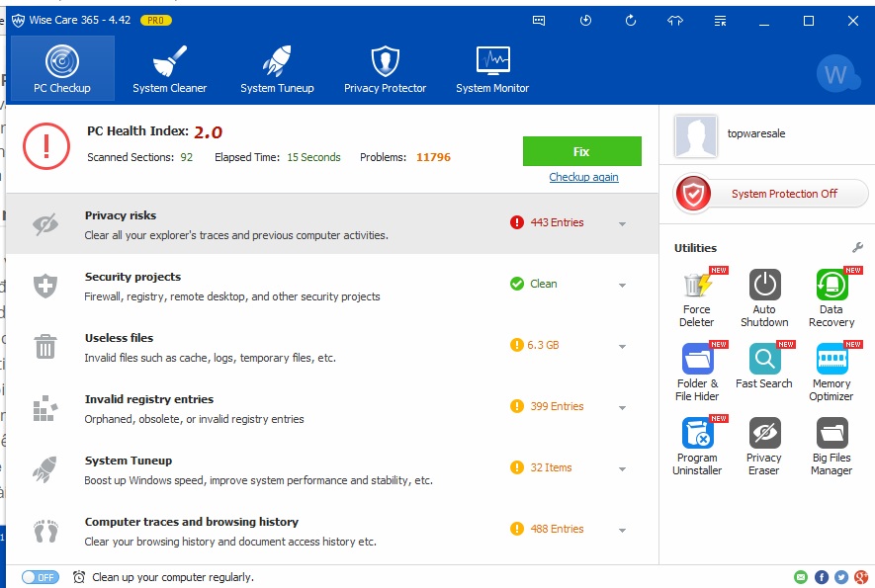Image resolution: width=875 pixels, height=588 pixels.
Task: Expand the Invalid registry entries section
Action: [x=622, y=408]
